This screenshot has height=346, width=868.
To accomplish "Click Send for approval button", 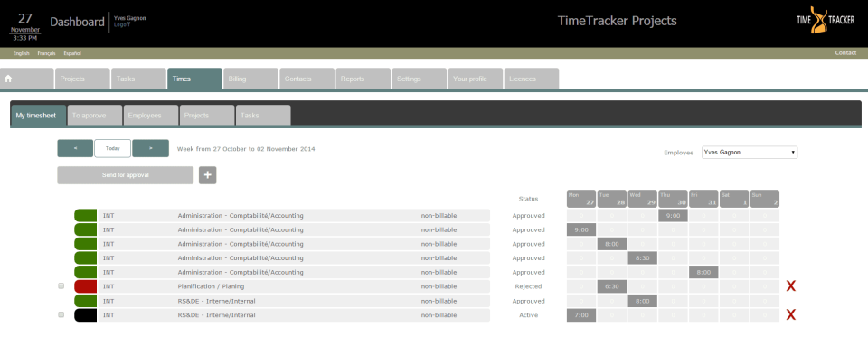I will [x=126, y=175].
